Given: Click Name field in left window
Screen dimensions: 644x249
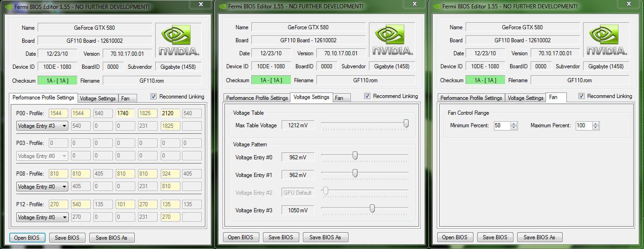Looking at the screenshot, I should point(94,28).
